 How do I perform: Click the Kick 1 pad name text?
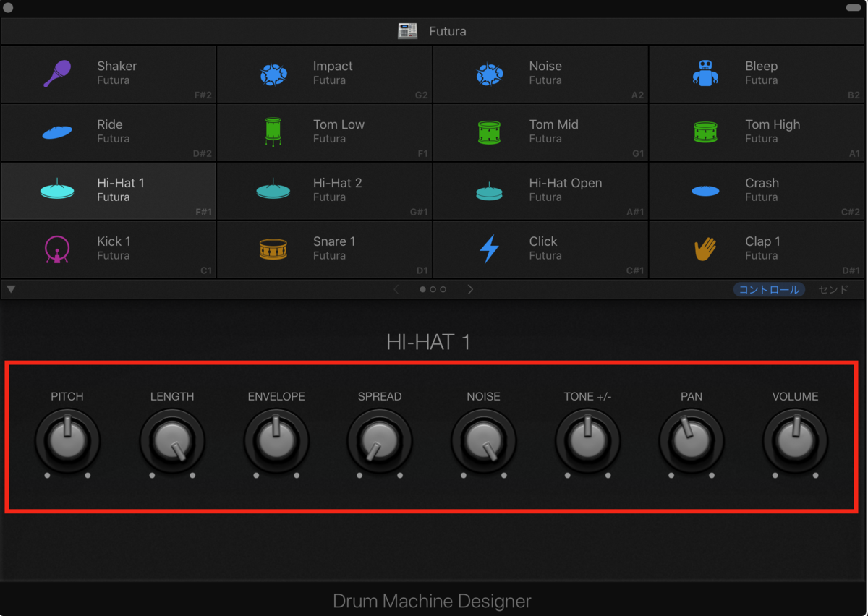click(114, 241)
